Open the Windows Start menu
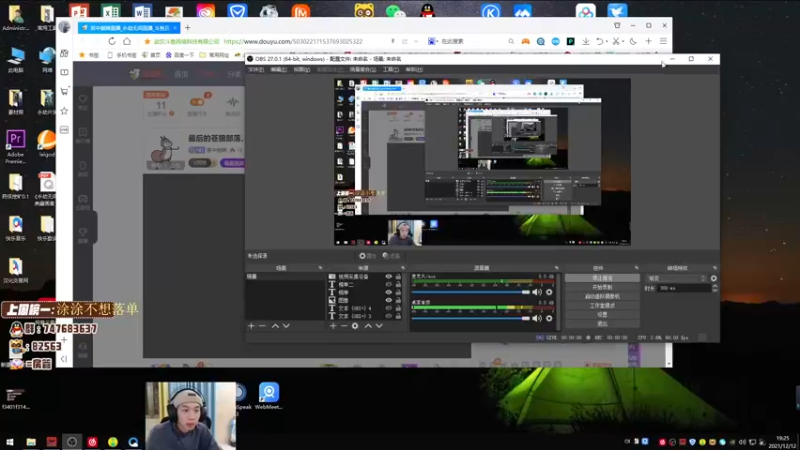The width and height of the screenshot is (800, 450). coord(10,442)
